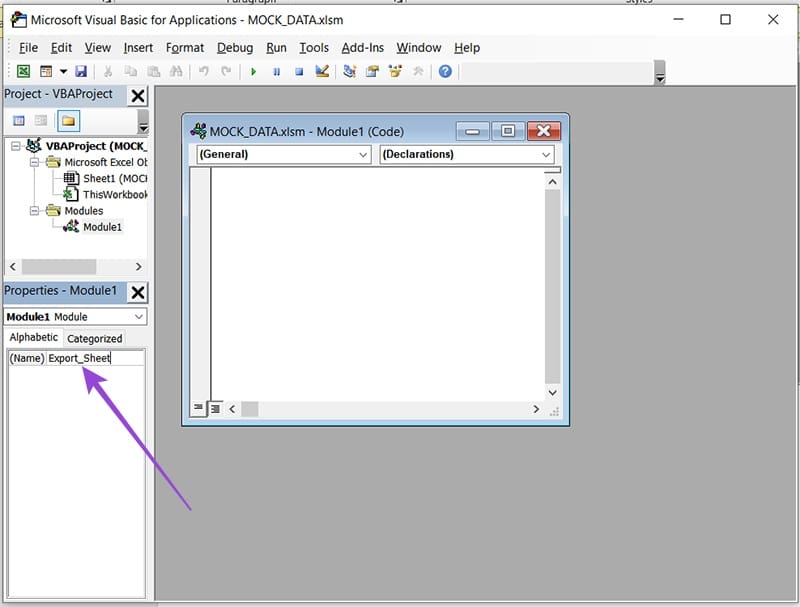Select ThisWorkbook in the project tree
Screen dimensions: 800x607
(114, 195)
